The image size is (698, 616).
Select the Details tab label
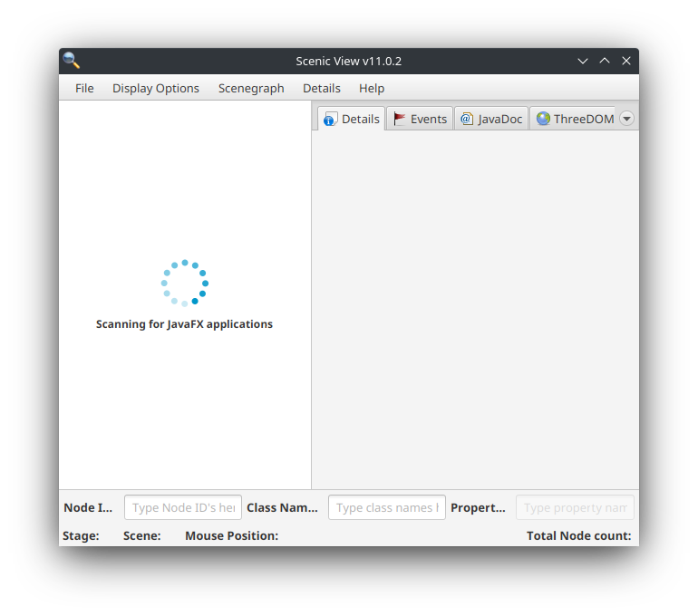coord(361,120)
